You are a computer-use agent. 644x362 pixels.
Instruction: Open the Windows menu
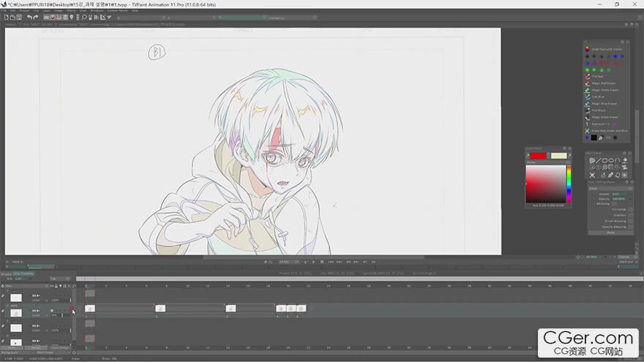pos(97,11)
